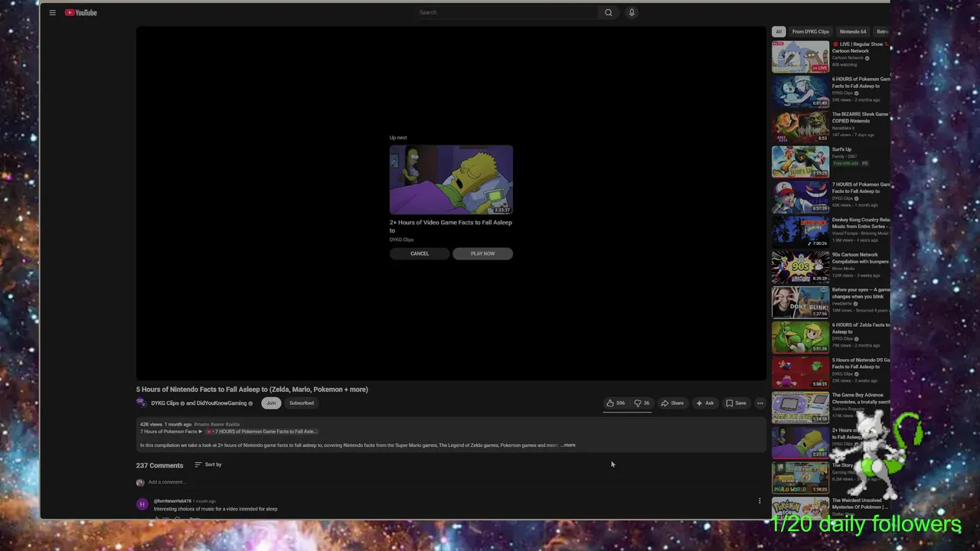The height and width of the screenshot is (551, 980).
Task: Focus the YouTube search field
Action: coord(506,12)
